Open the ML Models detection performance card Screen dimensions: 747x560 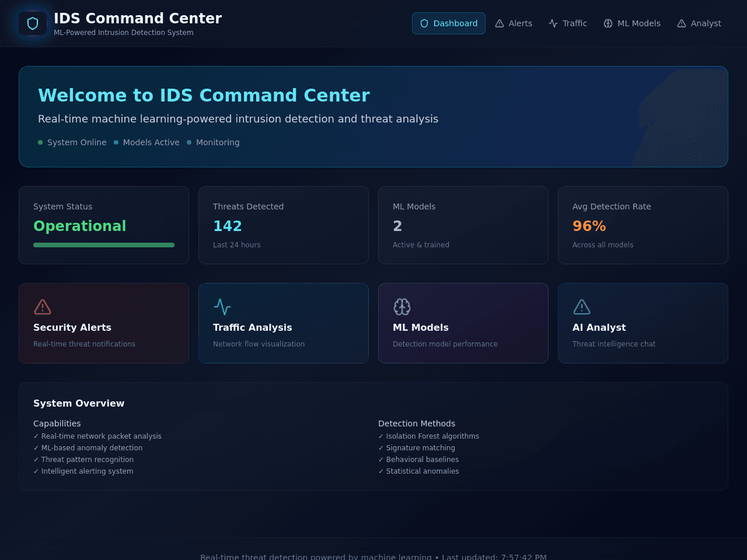(463, 323)
